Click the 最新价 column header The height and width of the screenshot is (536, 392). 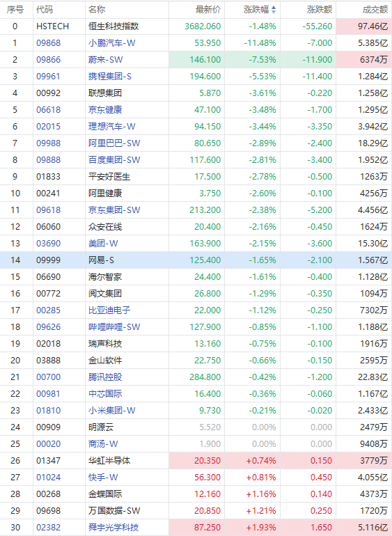tap(208, 10)
